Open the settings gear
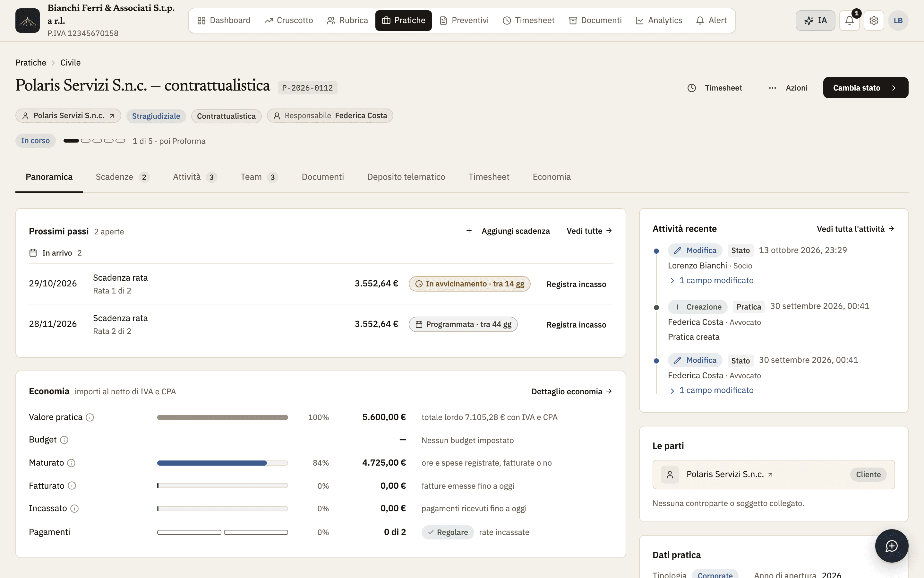The image size is (924, 578). 874,20
